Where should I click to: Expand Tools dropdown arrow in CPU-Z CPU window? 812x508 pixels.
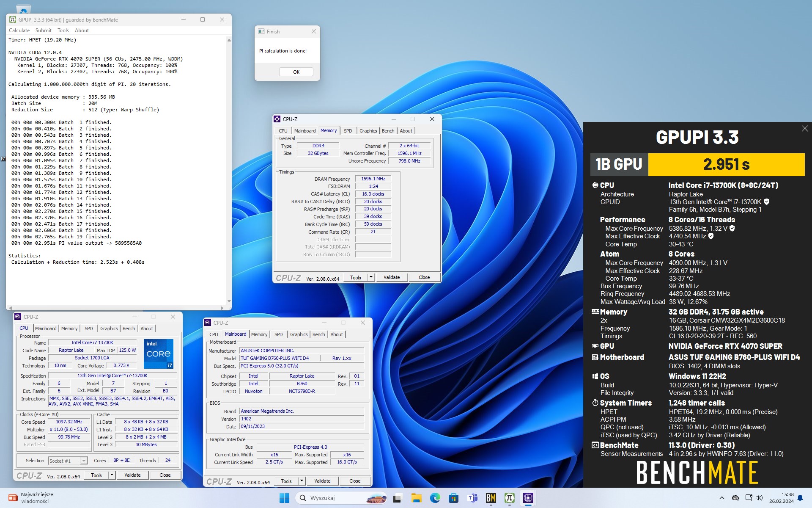click(x=112, y=475)
